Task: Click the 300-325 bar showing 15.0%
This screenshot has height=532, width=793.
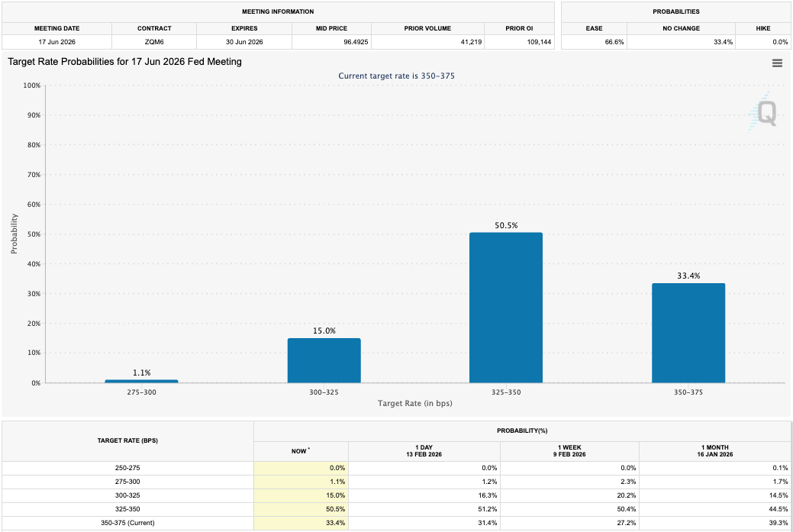Action: 324,359
